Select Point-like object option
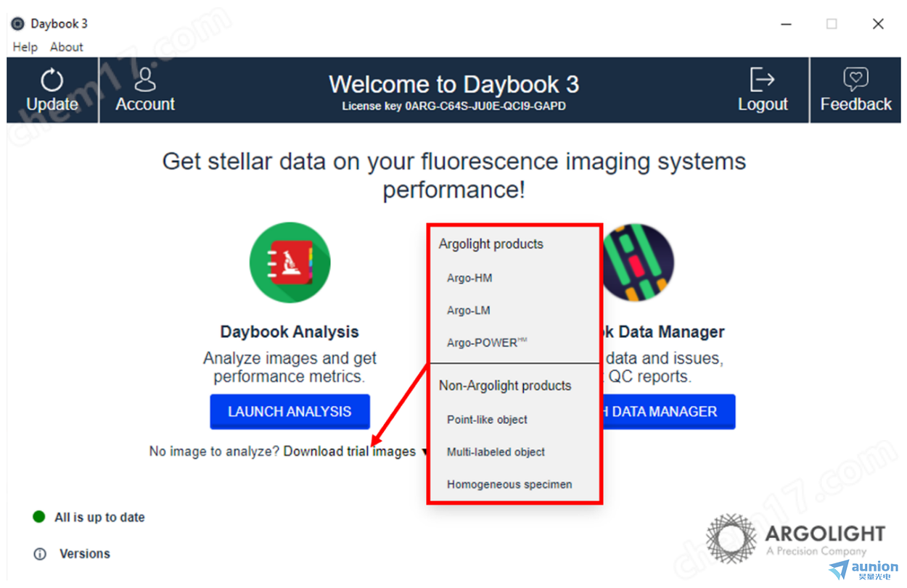 point(487,420)
